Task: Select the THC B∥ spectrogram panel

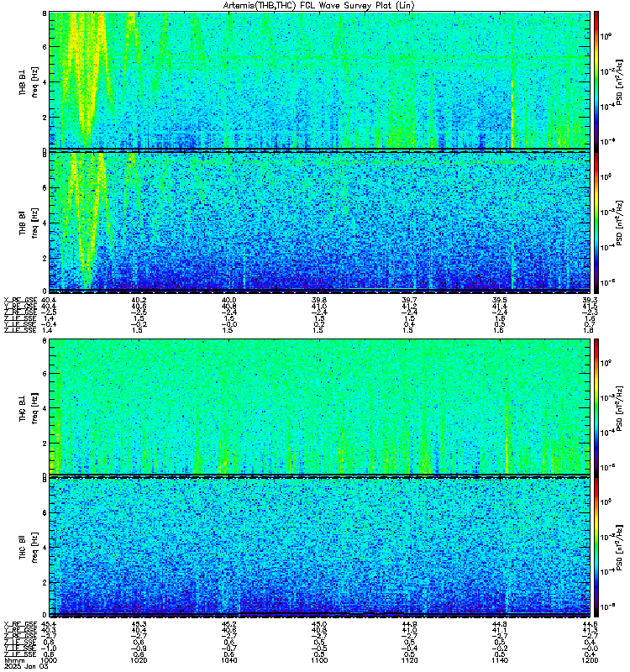Action: (319, 546)
